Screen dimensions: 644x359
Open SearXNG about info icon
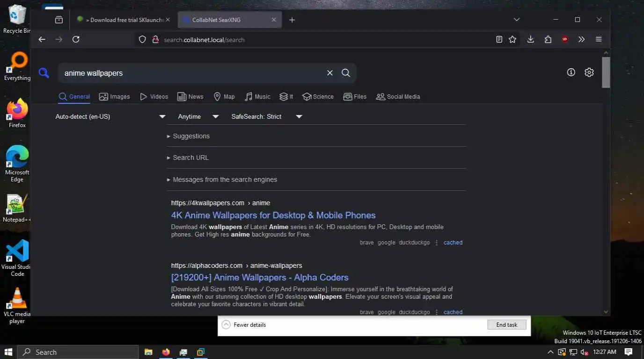[571, 72]
